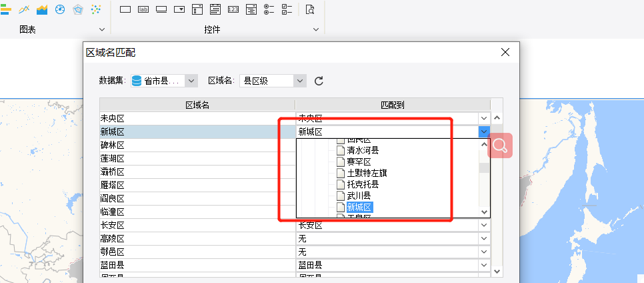Screen dimensions: 644x283
Task: Close the 区域名匹配 dialog
Action: pyautogui.click(x=505, y=52)
